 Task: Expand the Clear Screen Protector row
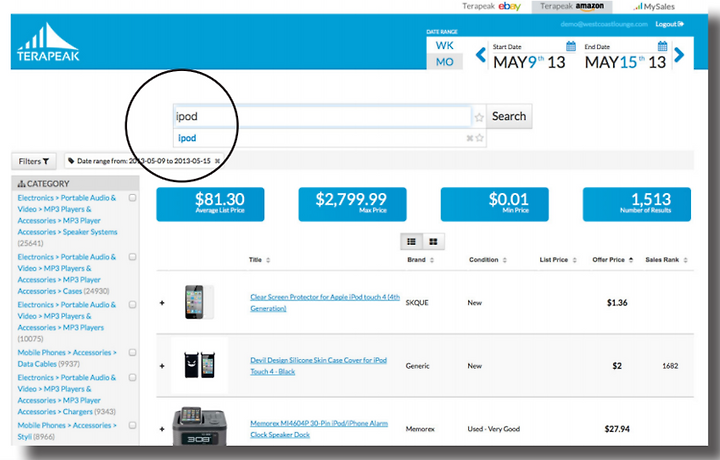pos(162,303)
